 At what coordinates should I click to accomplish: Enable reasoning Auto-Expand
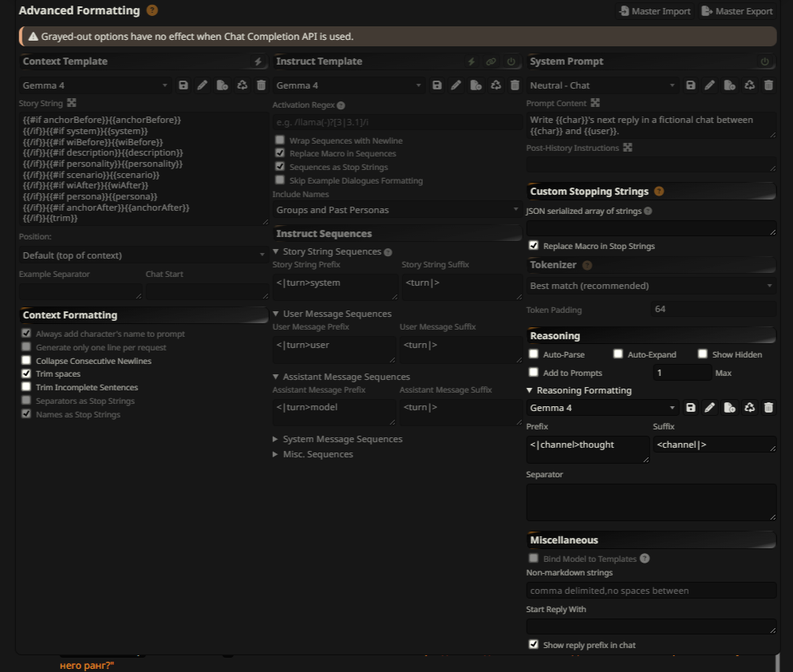tap(618, 354)
